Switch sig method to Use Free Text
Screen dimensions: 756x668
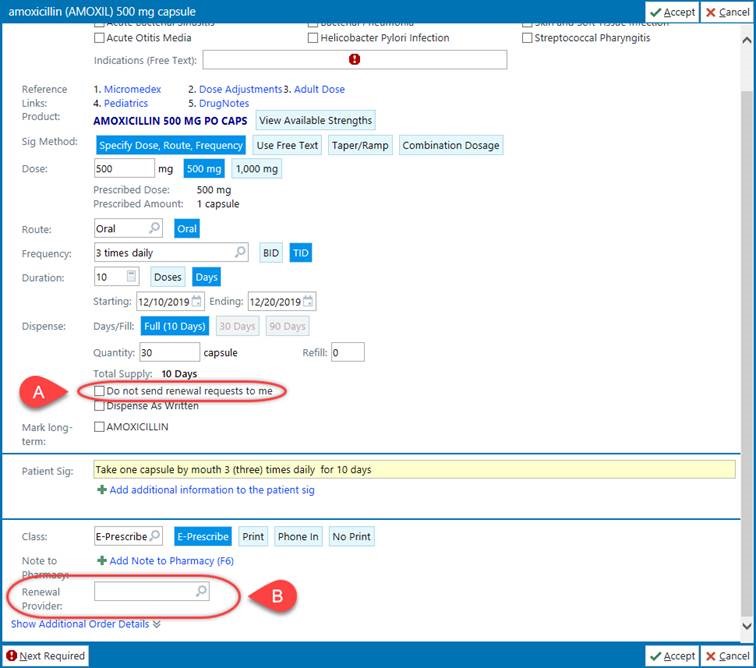287,145
